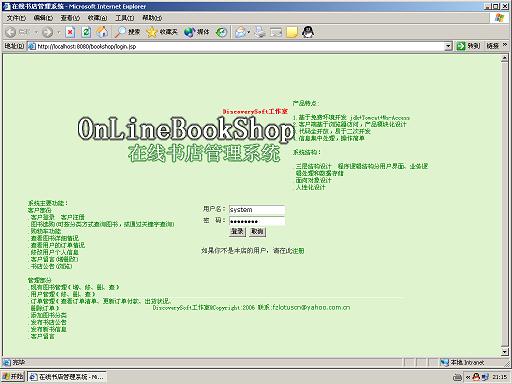Image resolution: width=512 pixels, height=384 pixels.
Task: Launch the QQ penguin toolbar icon
Action: click(308, 32)
